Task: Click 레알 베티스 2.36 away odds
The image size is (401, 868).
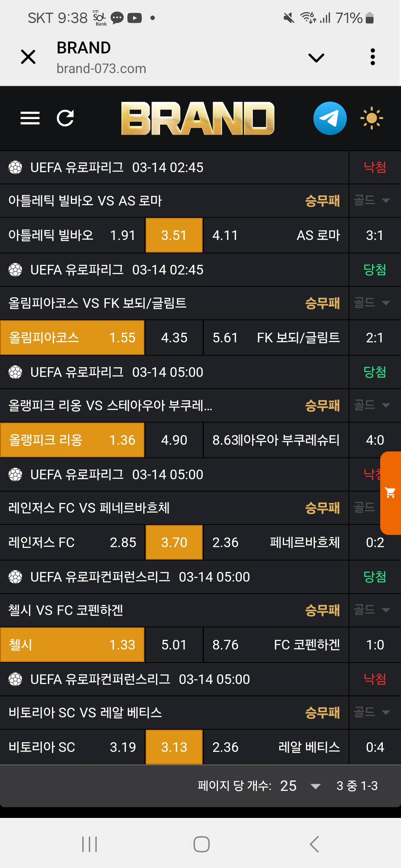Action: pyautogui.click(x=276, y=747)
